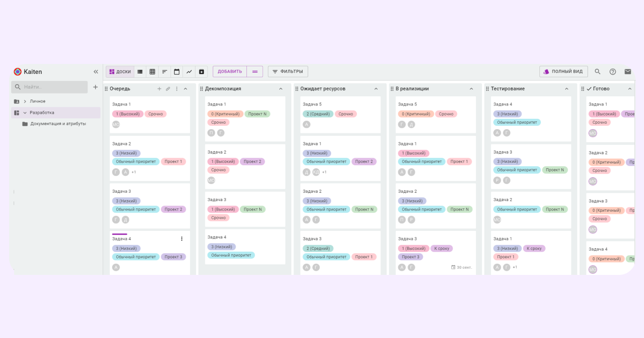This screenshot has width=644, height=338.
Task: Collapse the Декомпозиция column
Action: pos(281,89)
